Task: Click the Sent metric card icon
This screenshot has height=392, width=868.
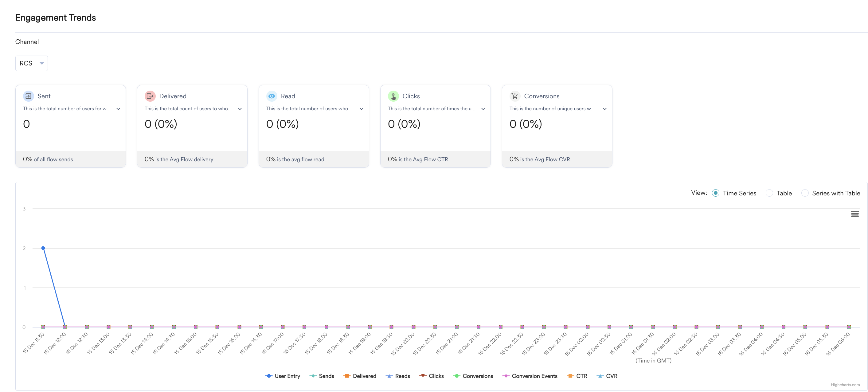Action: 29,96
